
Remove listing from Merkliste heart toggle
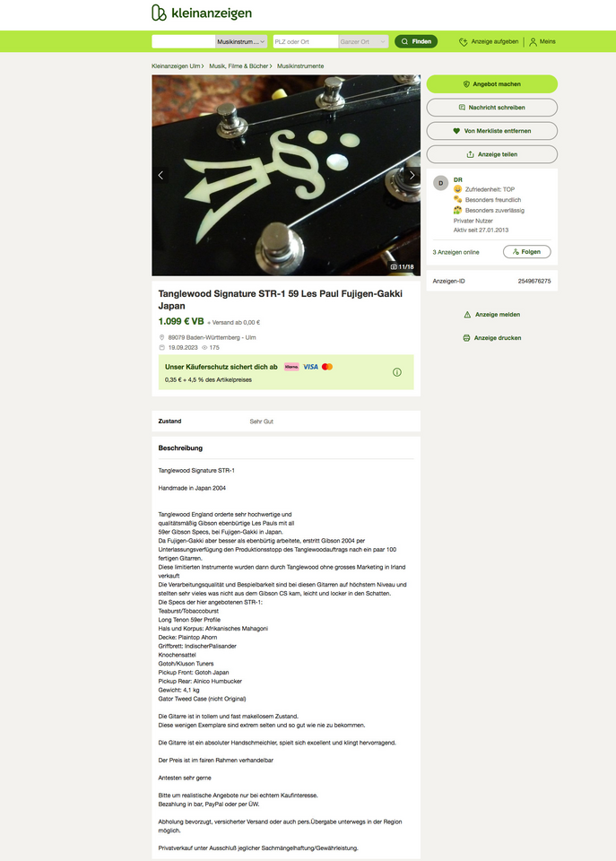click(x=492, y=131)
